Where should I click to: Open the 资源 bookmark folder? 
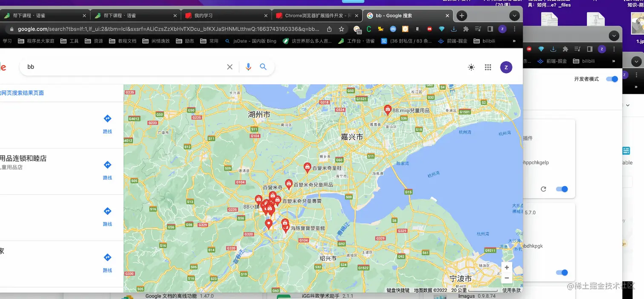(94, 41)
